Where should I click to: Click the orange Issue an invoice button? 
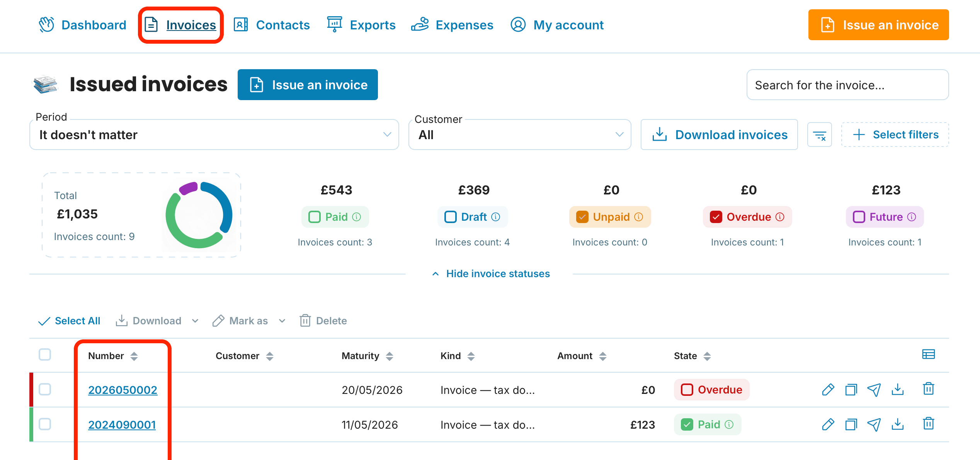878,25
